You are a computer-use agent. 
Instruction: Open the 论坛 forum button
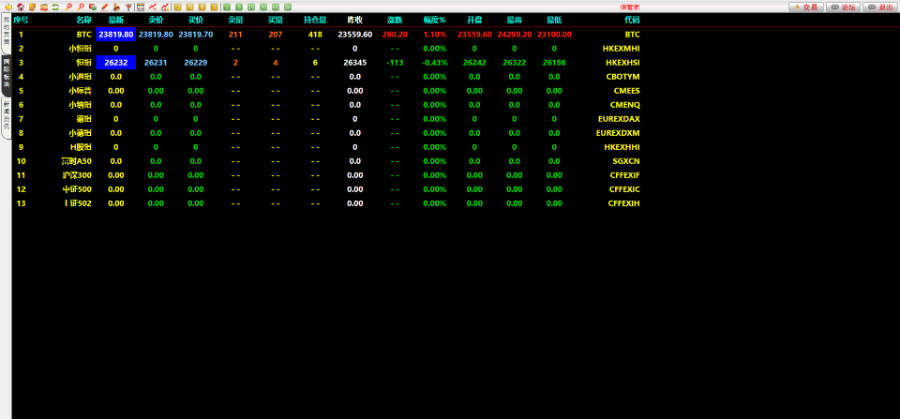(843, 7)
